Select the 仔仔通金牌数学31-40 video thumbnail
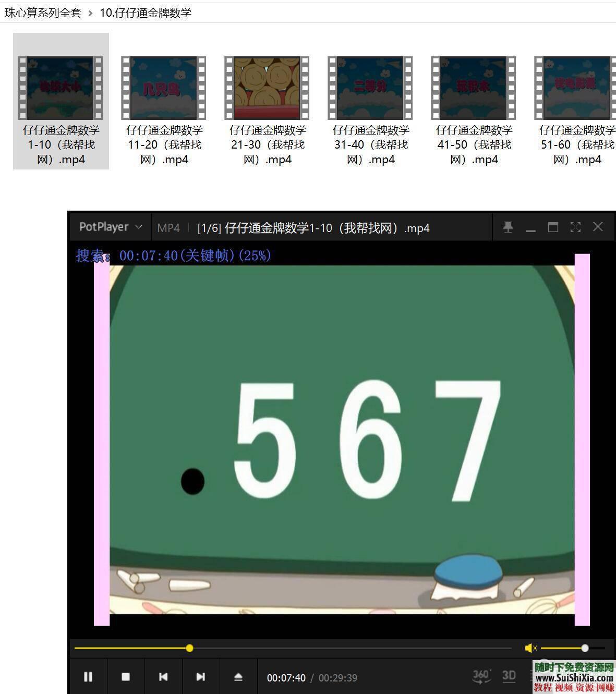The width and height of the screenshot is (616, 694). coord(370,88)
